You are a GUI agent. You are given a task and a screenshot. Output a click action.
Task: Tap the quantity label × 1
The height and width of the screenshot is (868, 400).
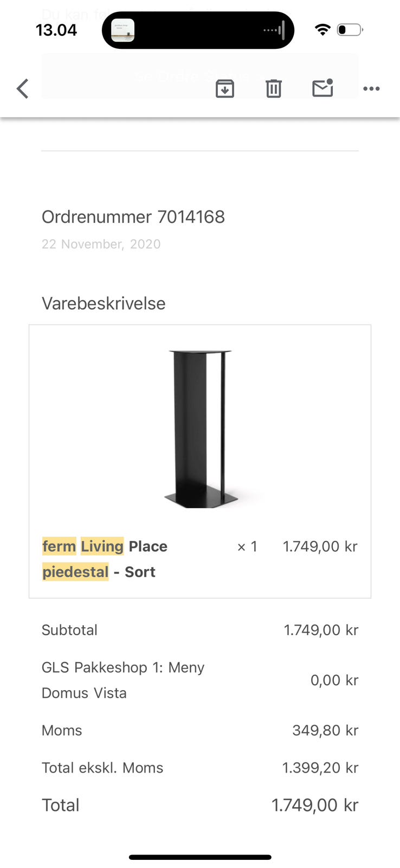click(247, 546)
